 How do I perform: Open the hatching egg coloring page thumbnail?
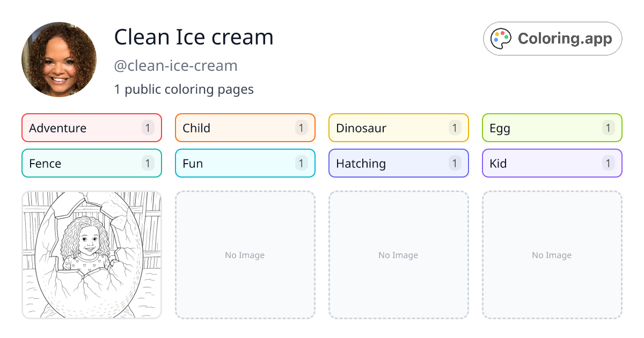click(x=91, y=255)
